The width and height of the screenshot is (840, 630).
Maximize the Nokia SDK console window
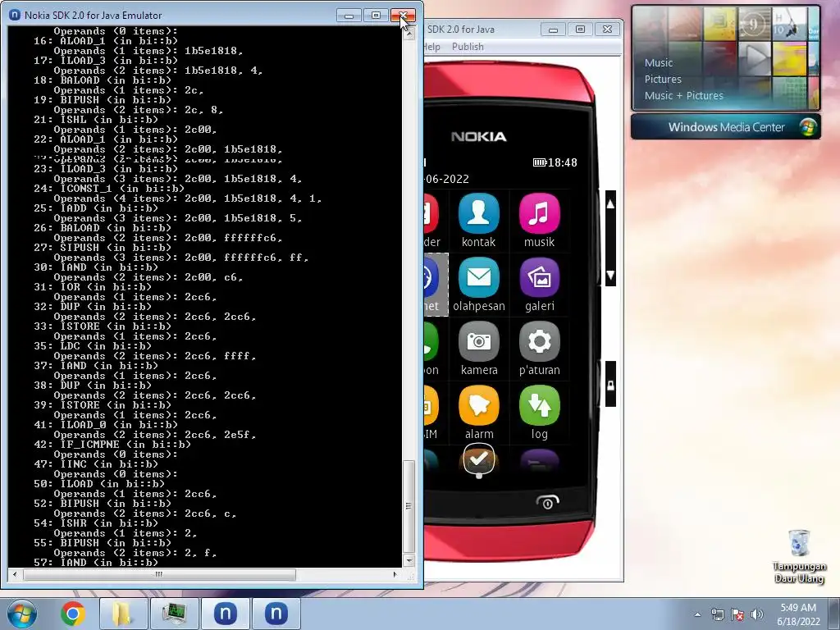tap(376, 15)
